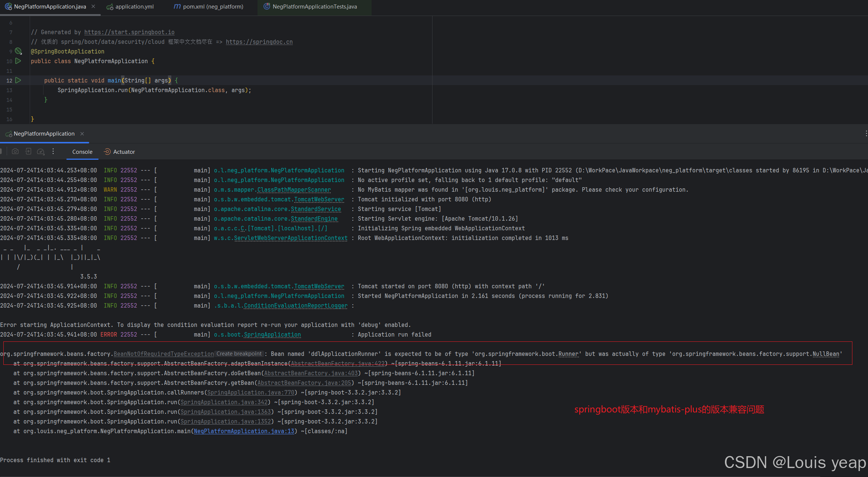
Task: Click the @SpringBootApplication annotation text
Action: [x=68, y=52]
